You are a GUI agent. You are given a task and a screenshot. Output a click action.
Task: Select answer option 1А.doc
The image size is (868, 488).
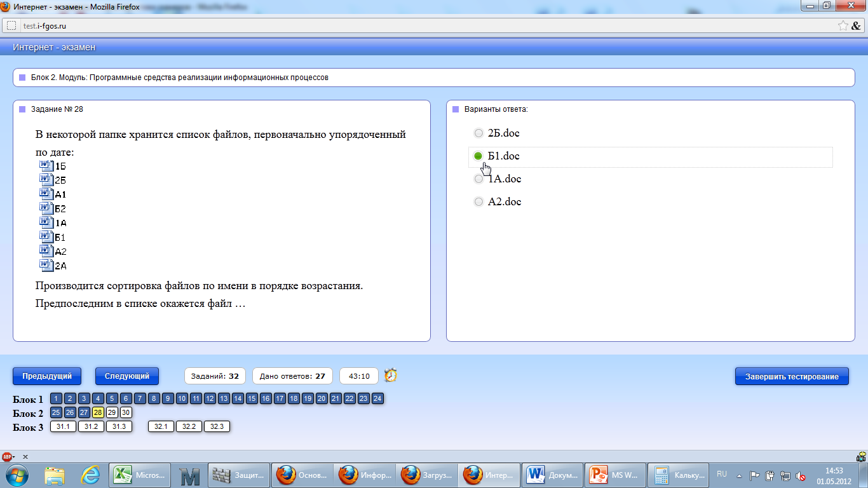[x=479, y=179]
